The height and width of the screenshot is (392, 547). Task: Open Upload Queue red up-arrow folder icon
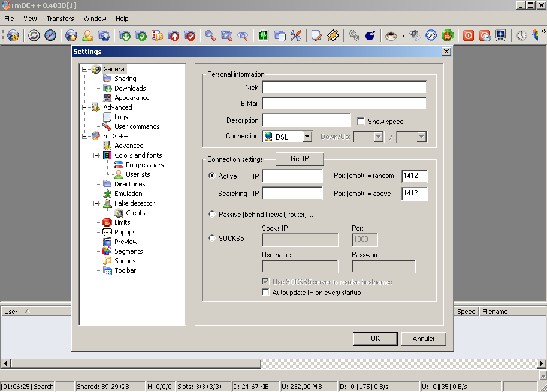(x=173, y=35)
